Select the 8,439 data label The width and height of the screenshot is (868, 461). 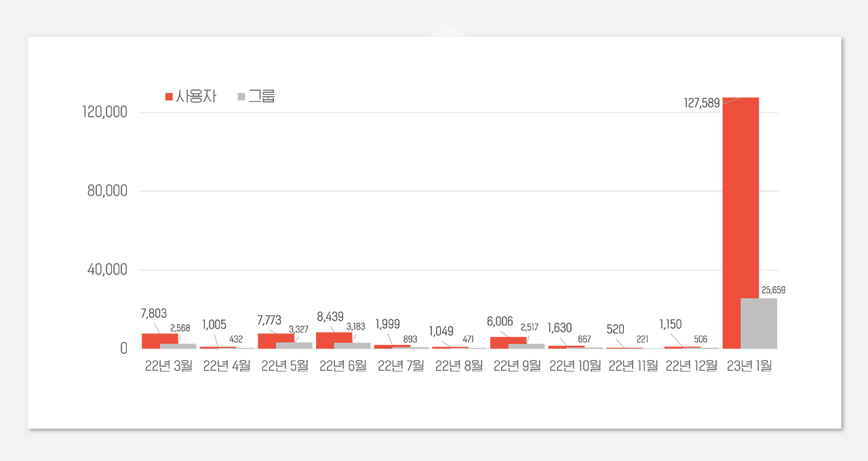pyautogui.click(x=330, y=317)
